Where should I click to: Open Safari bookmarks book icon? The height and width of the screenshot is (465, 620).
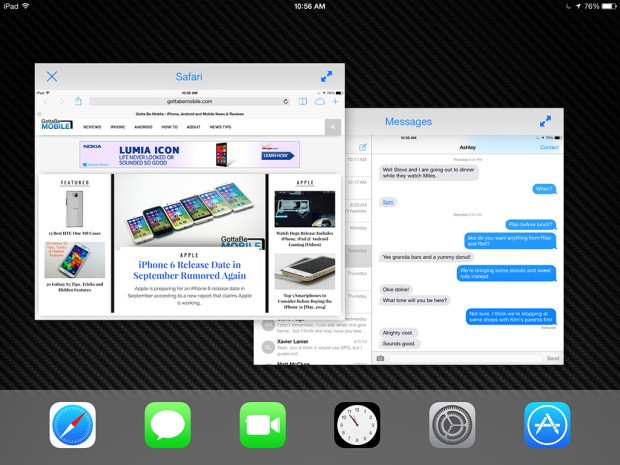coord(302,102)
